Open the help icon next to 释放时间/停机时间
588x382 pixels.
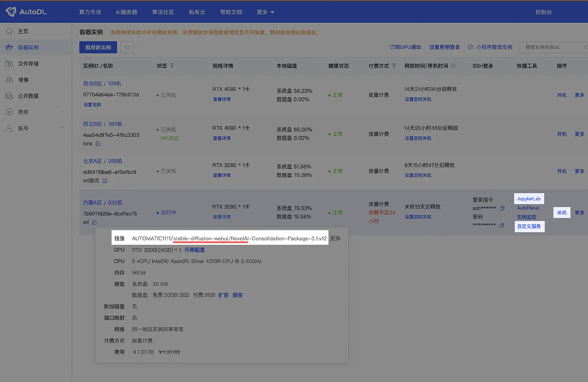(454, 66)
